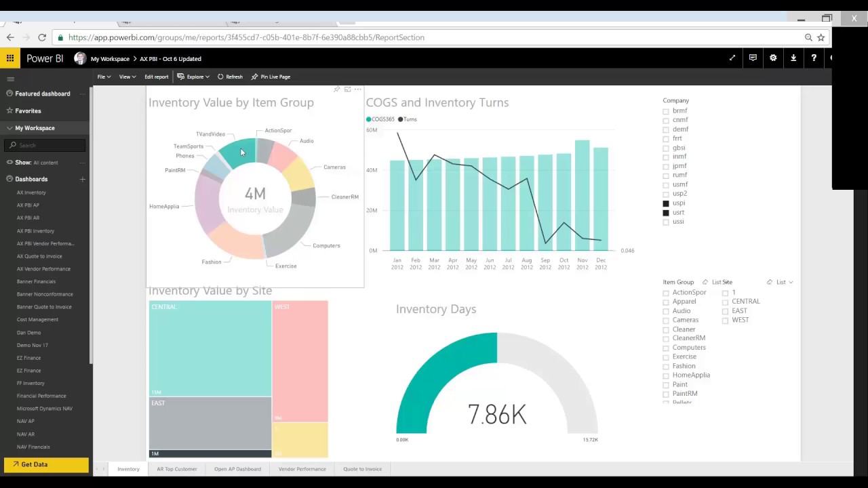Open the Power BI app launcher grid
Viewport: 868px width, 488px height.
[10, 58]
